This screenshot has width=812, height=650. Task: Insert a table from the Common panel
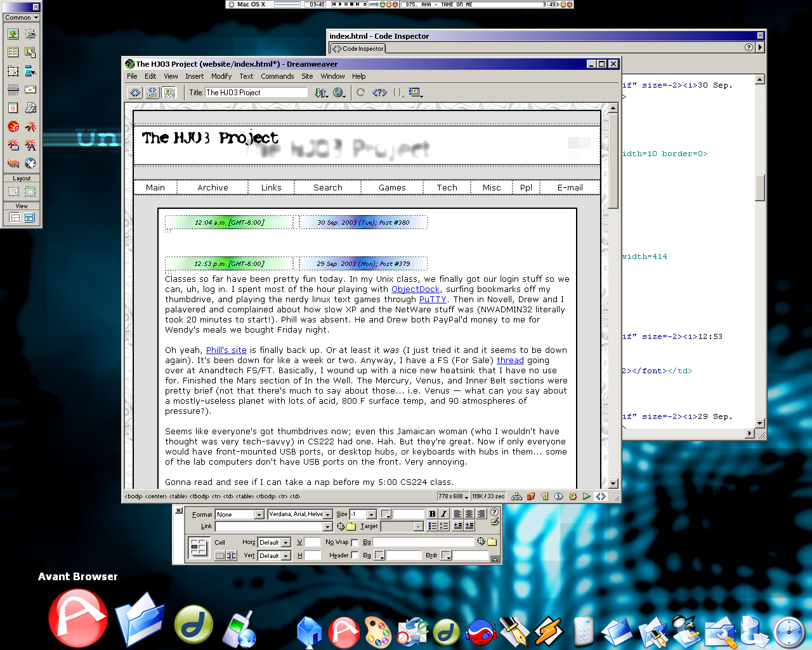[x=13, y=52]
